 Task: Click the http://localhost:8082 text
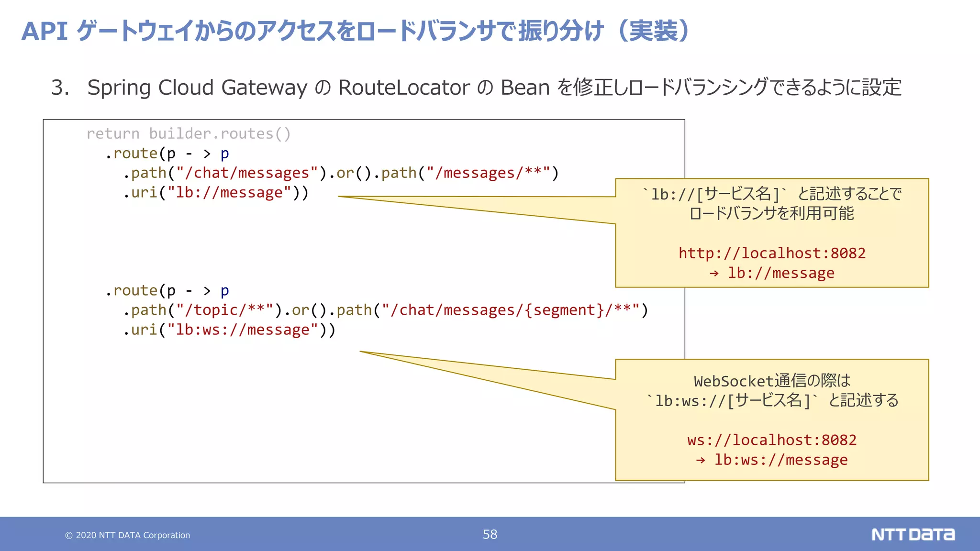coord(772,253)
